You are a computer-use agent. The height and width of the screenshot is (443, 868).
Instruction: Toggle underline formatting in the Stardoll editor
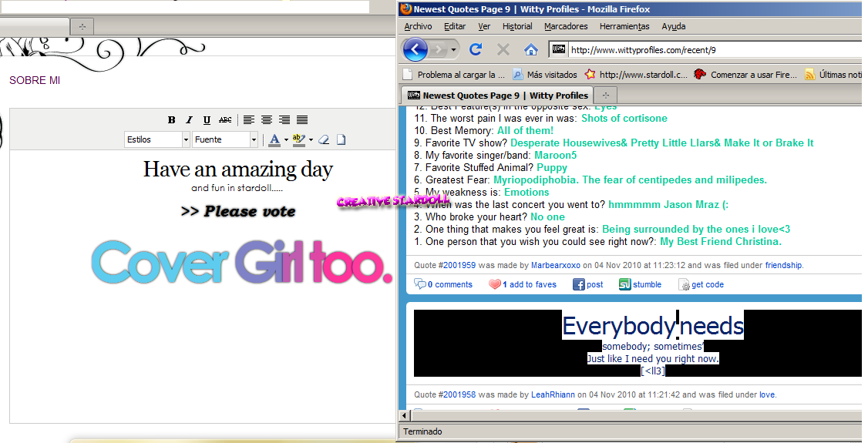pos(207,120)
